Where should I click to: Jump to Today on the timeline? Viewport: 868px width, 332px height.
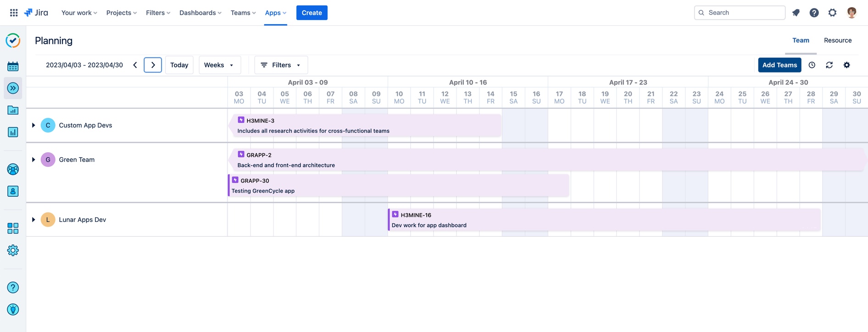tap(179, 65)
